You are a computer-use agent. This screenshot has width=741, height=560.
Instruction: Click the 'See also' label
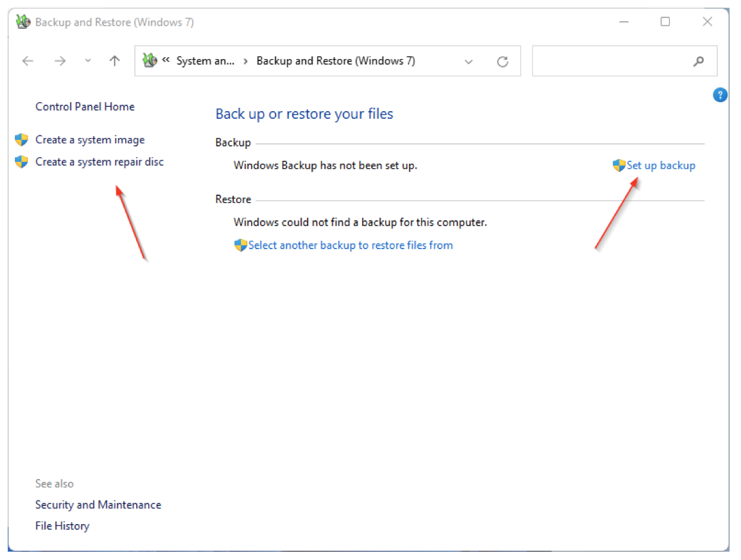point(55,484)
